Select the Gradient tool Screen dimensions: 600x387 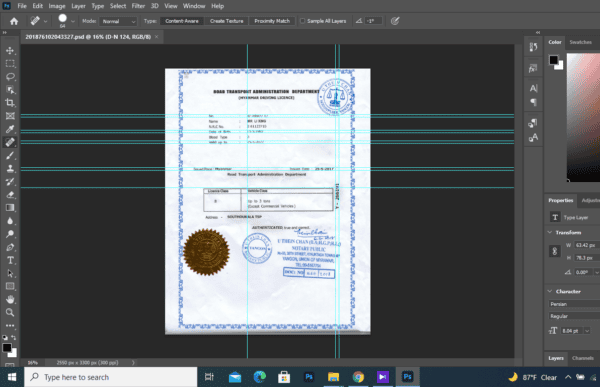pyautogui.click(x=10, y=208)
